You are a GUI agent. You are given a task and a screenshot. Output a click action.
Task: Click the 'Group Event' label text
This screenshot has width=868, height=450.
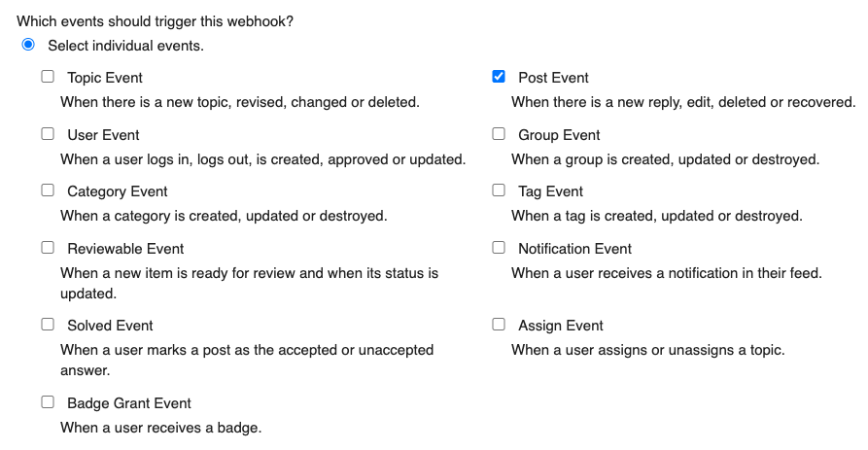click(x=559, y=135)
